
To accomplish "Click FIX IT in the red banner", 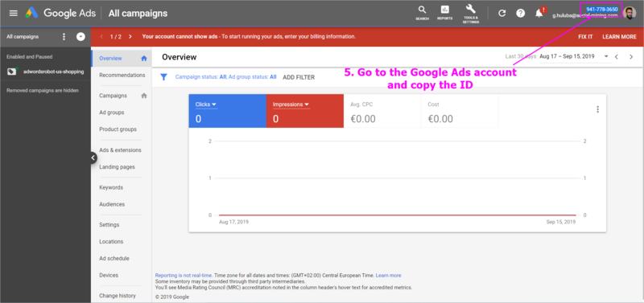I will 585,36.
